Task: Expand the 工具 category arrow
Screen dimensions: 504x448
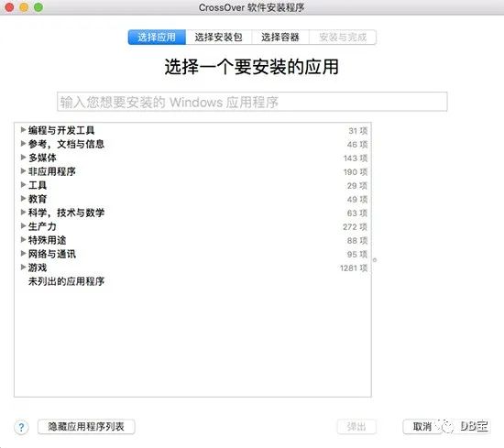Action: tap(23, 185)
